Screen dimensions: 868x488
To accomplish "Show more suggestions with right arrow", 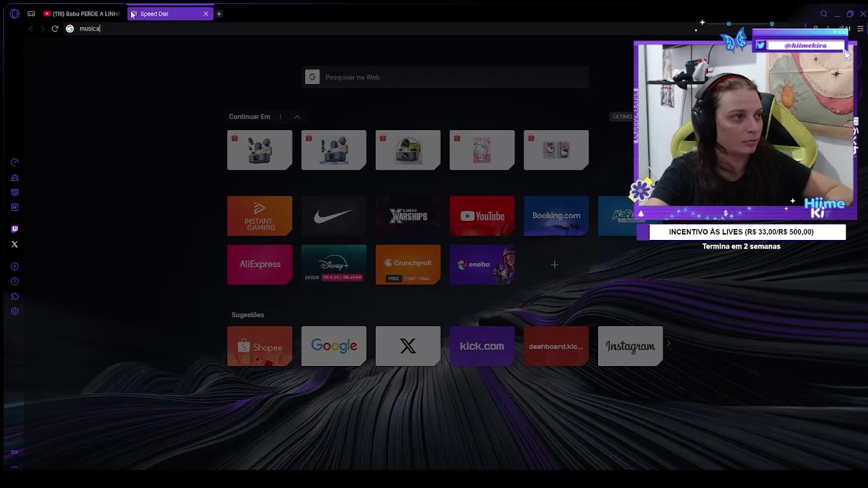I will click(x=669, y=344).
